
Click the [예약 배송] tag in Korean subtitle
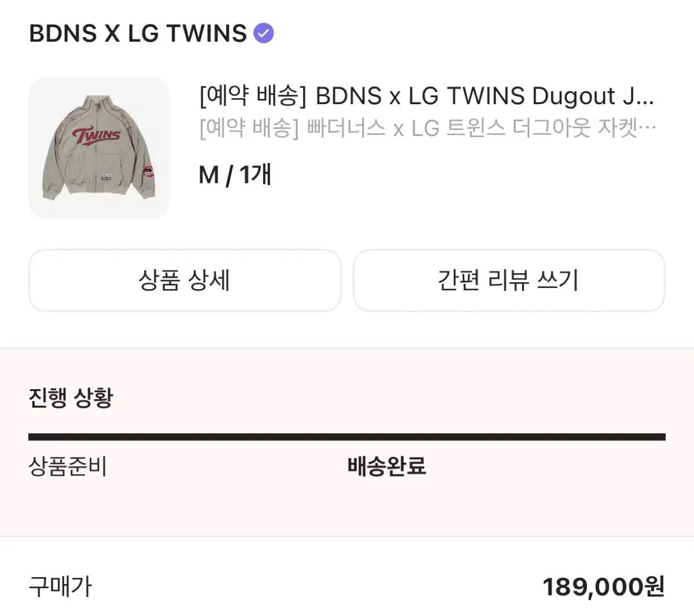[249, 128]
